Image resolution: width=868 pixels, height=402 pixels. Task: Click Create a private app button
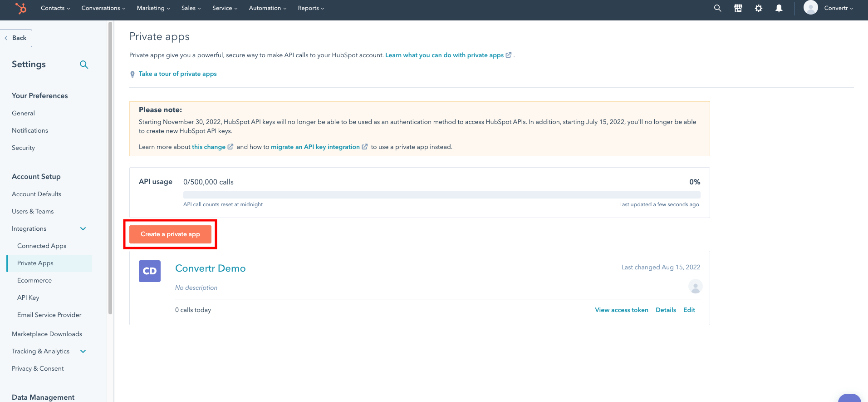[x=170, y=234]
